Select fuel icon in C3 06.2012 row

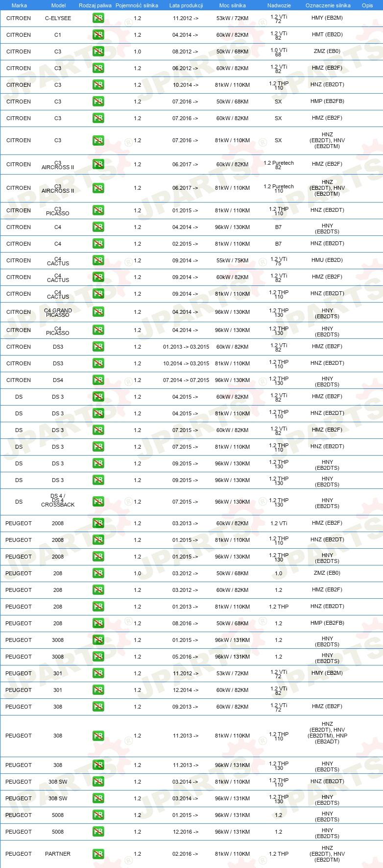(x=98, y=68)
